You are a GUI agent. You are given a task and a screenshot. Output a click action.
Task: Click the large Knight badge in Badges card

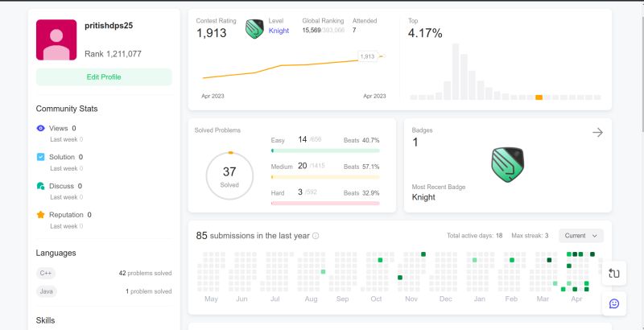[508, 164]
